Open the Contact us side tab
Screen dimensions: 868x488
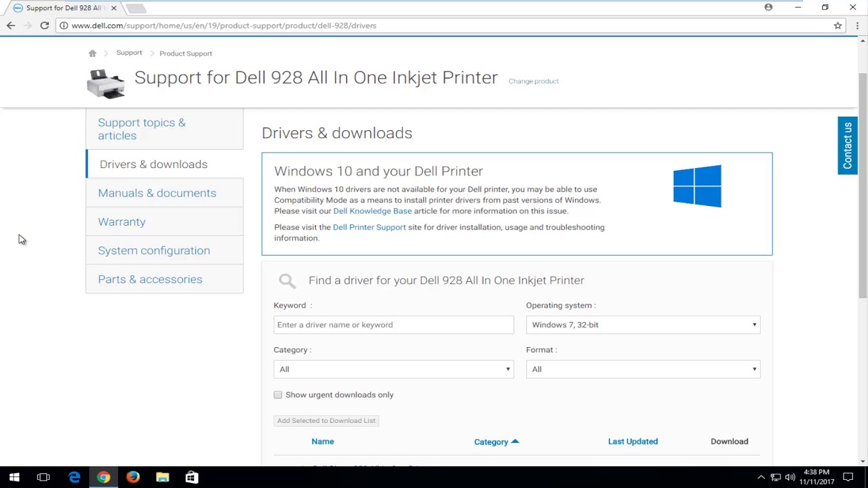click(x=848, y=146)
